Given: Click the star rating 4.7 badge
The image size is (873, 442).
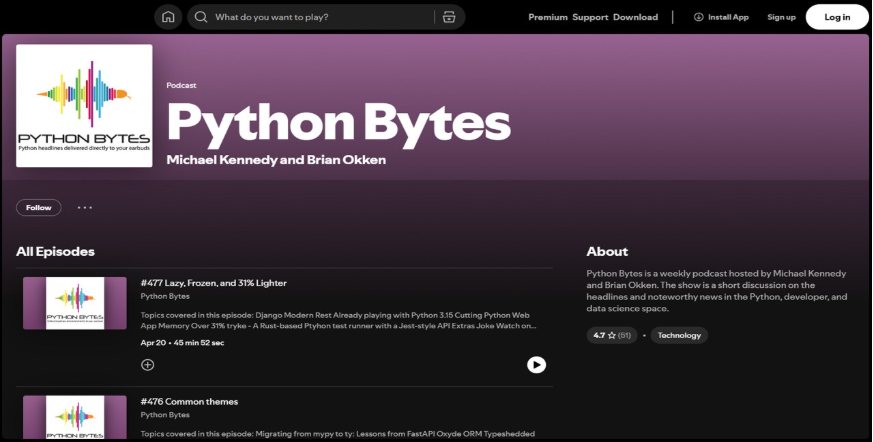Looking at the screenshot, I should pyautogui.click(x=612, y=335).
